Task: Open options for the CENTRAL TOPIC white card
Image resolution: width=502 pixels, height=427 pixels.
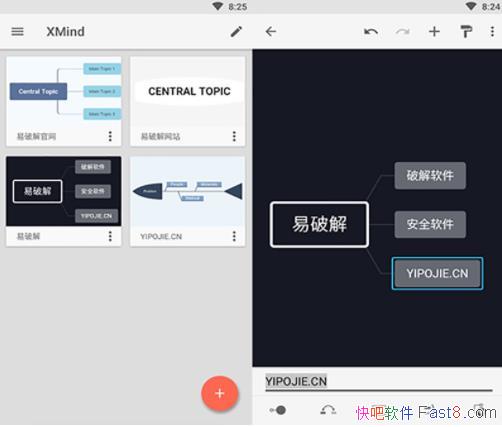Action: [234, 136]
